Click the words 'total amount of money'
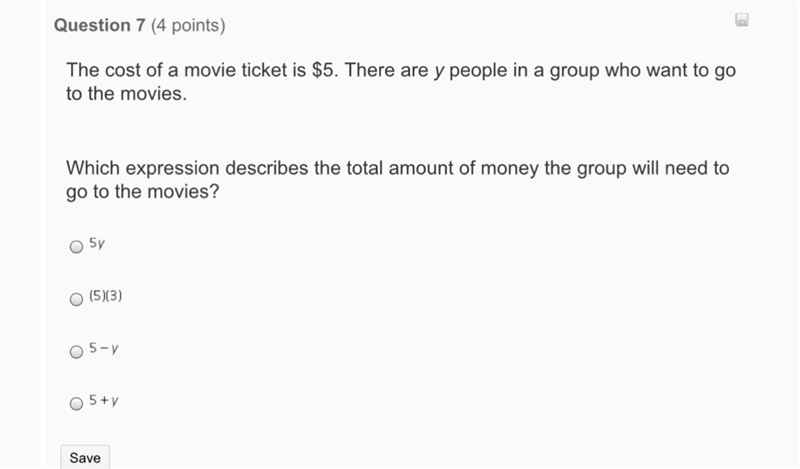 coord(442,168)
